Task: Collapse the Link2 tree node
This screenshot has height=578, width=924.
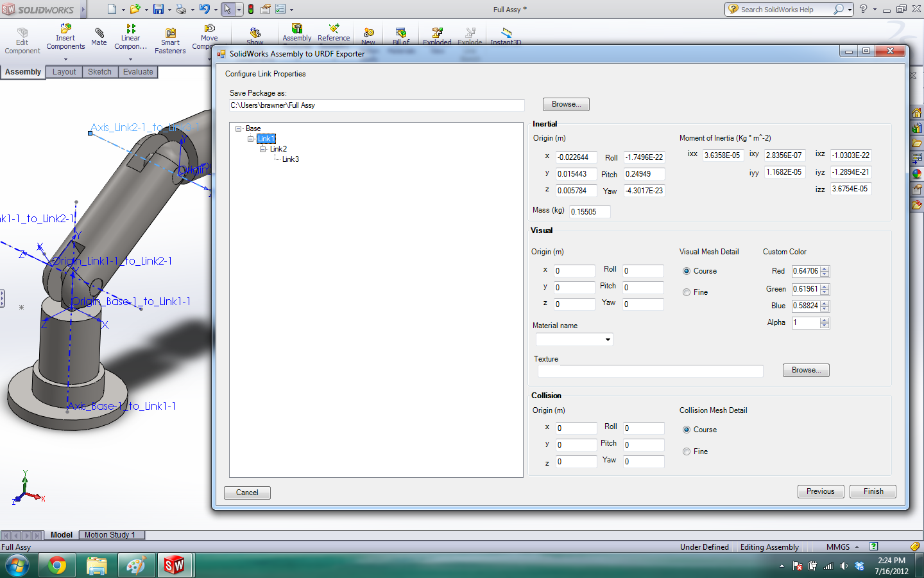Action: click(262, 149)
